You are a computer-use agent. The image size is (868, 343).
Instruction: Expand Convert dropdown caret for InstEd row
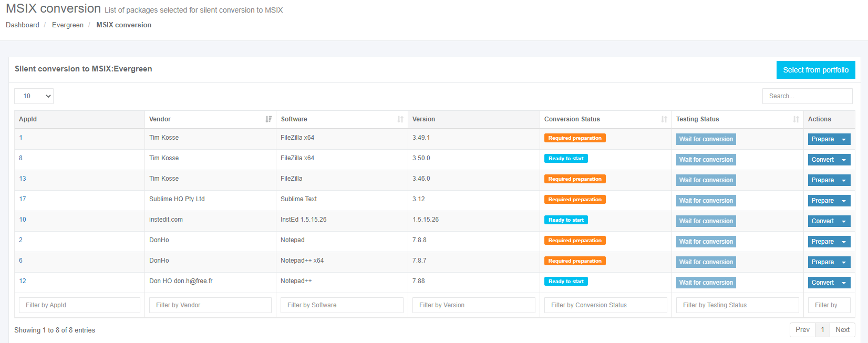tap(844, 221)
